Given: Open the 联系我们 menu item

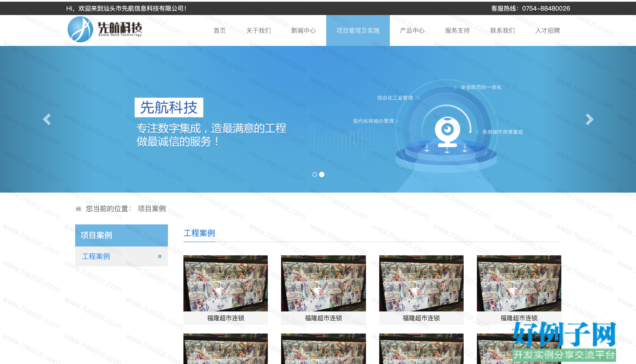Looking at the screenshot, I should (503, 30).
